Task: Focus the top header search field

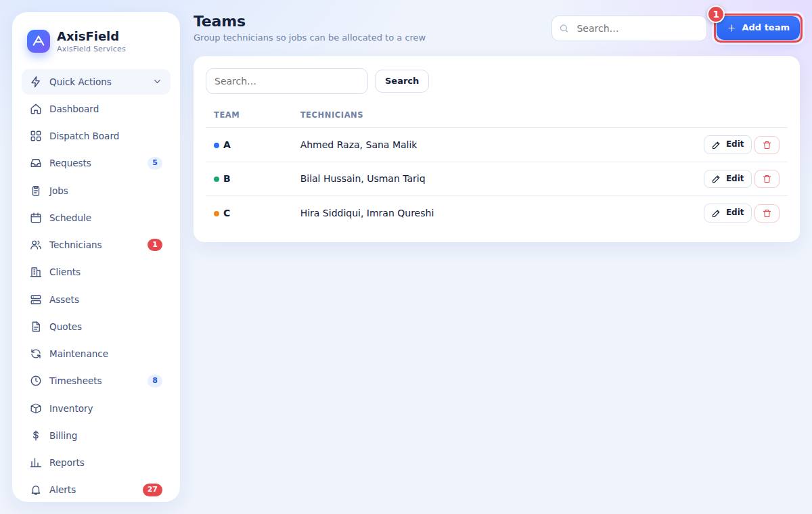Action: click(629, 28)
